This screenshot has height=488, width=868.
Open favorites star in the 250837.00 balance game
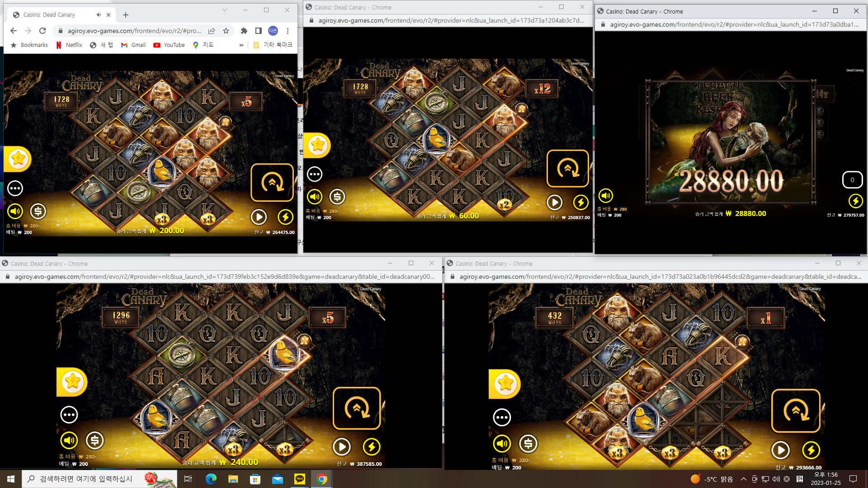click(x=318, y=145)
